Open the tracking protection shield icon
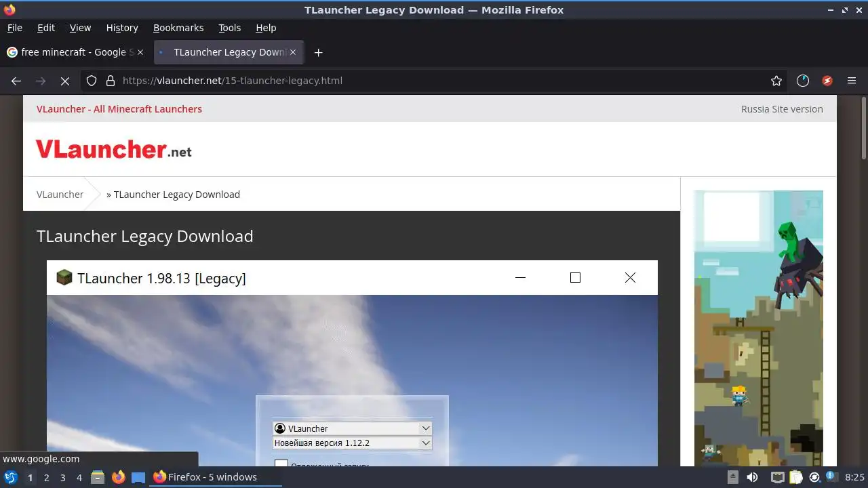 [x=92, y=81]
